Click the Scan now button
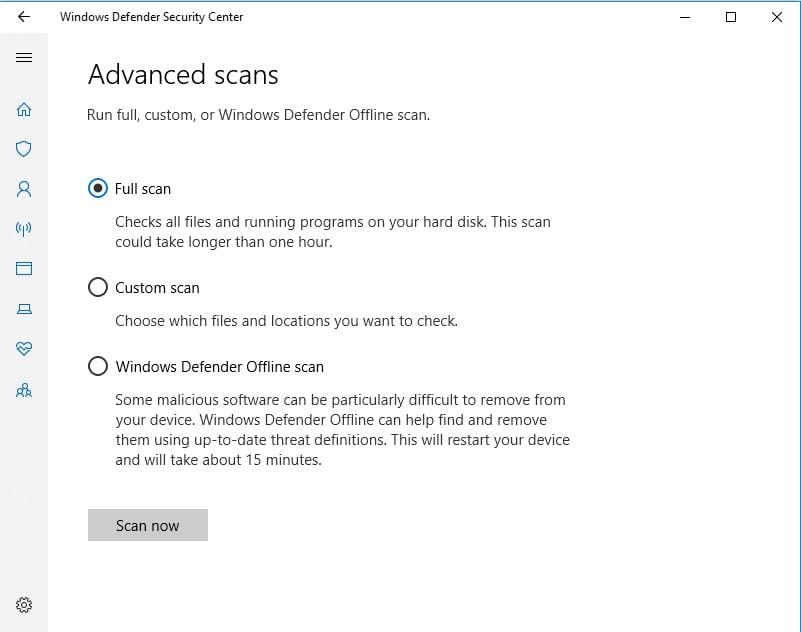 (148, 525)
